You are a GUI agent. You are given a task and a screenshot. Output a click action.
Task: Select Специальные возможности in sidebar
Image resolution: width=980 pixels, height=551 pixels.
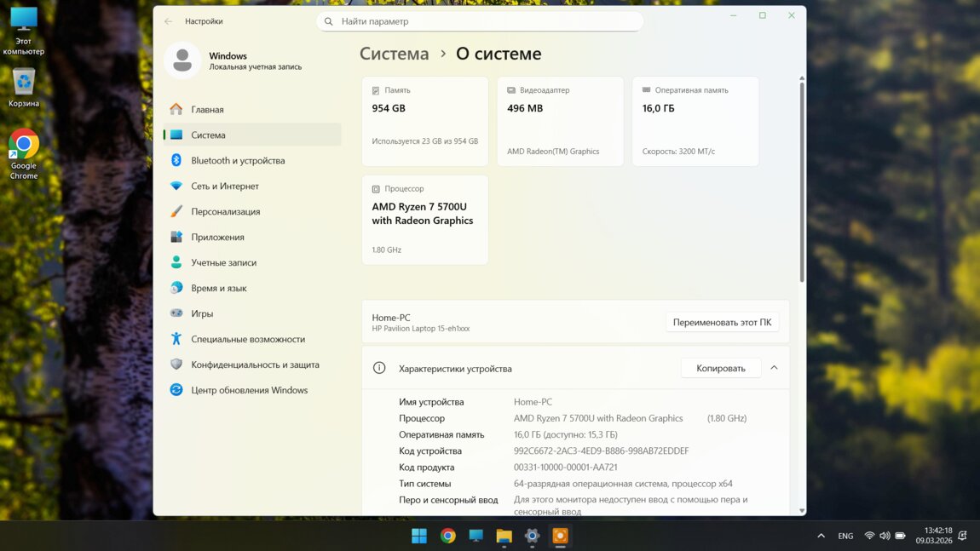tap(247, 339)
